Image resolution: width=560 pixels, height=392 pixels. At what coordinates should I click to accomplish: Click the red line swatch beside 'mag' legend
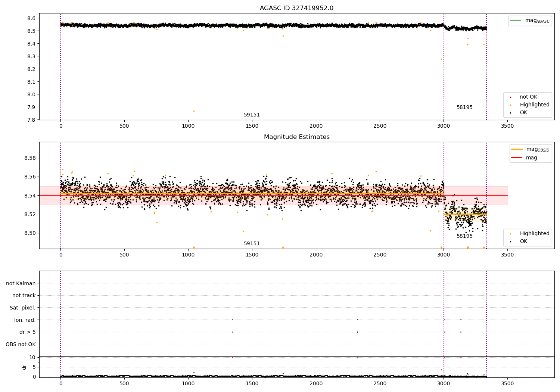pos(517,157)
